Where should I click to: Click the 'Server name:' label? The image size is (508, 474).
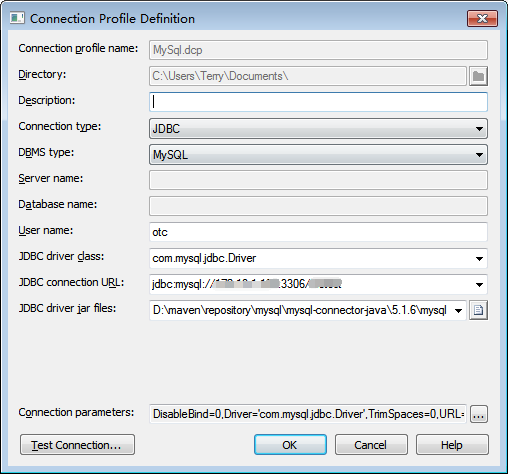[x=51, y=178]
